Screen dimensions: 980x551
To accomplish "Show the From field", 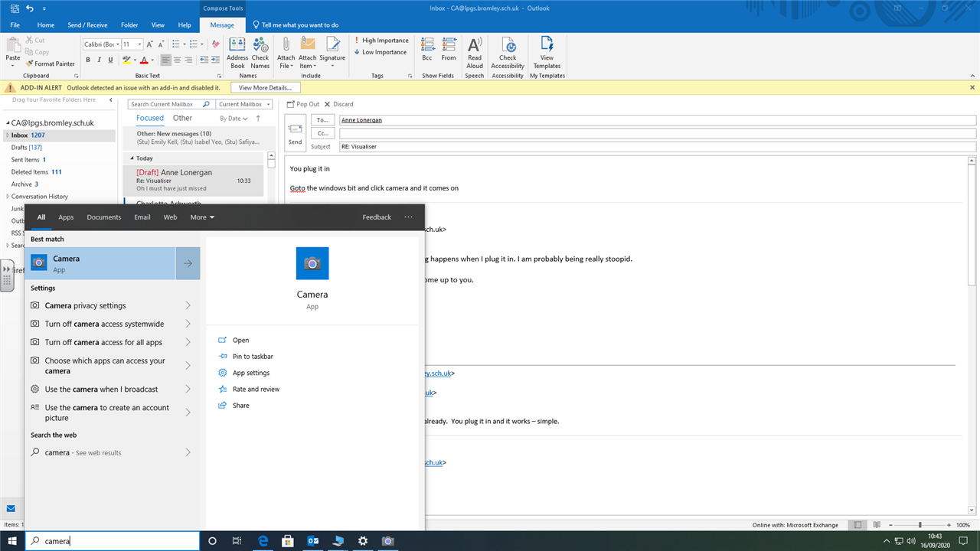I will [449, 48].
